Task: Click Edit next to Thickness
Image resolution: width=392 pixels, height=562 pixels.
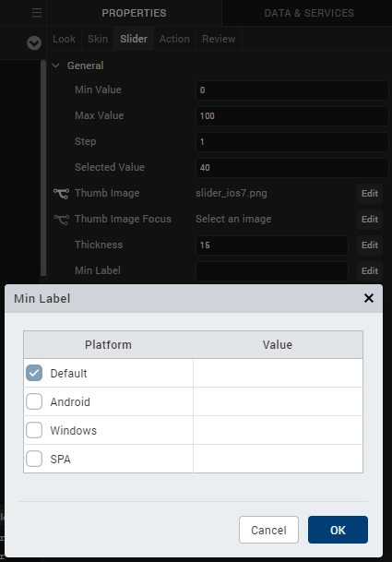Action: (370, 245)
